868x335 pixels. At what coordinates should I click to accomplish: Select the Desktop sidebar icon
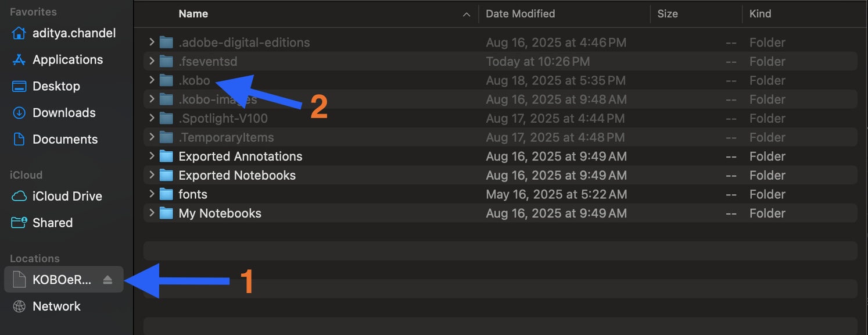click(x=19, y=86)
